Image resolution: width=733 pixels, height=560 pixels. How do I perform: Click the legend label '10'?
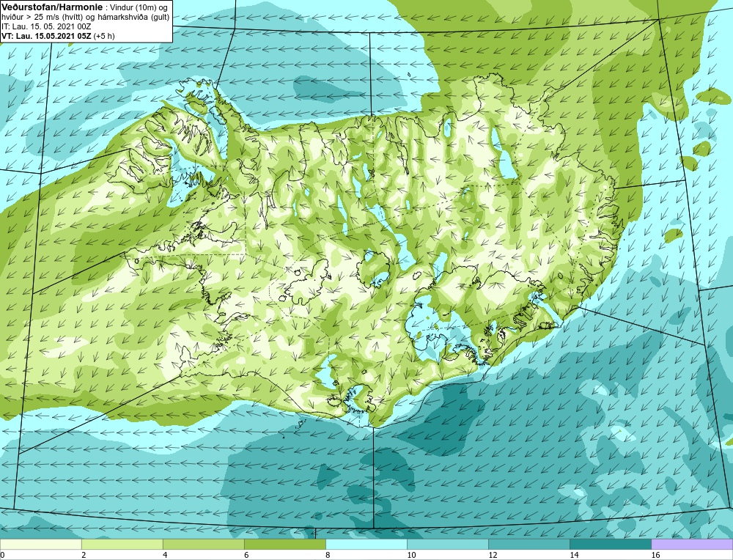[x=411, y=555]
